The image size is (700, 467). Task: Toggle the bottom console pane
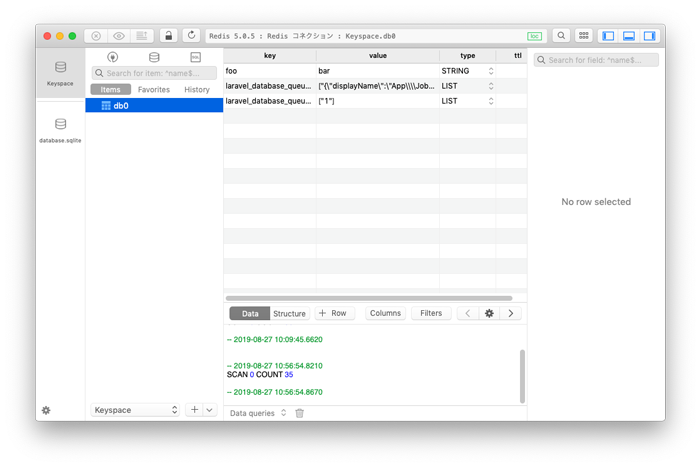click(x=629, y=36)
